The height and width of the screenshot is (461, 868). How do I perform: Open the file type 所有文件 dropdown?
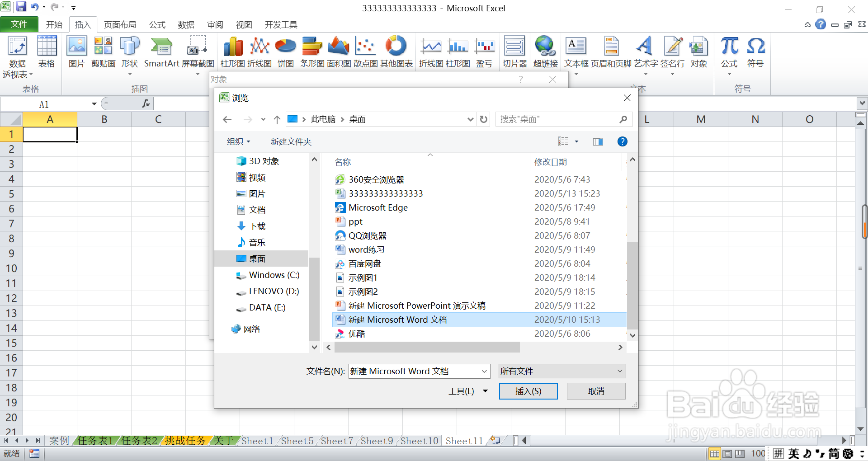coord(562,371)
